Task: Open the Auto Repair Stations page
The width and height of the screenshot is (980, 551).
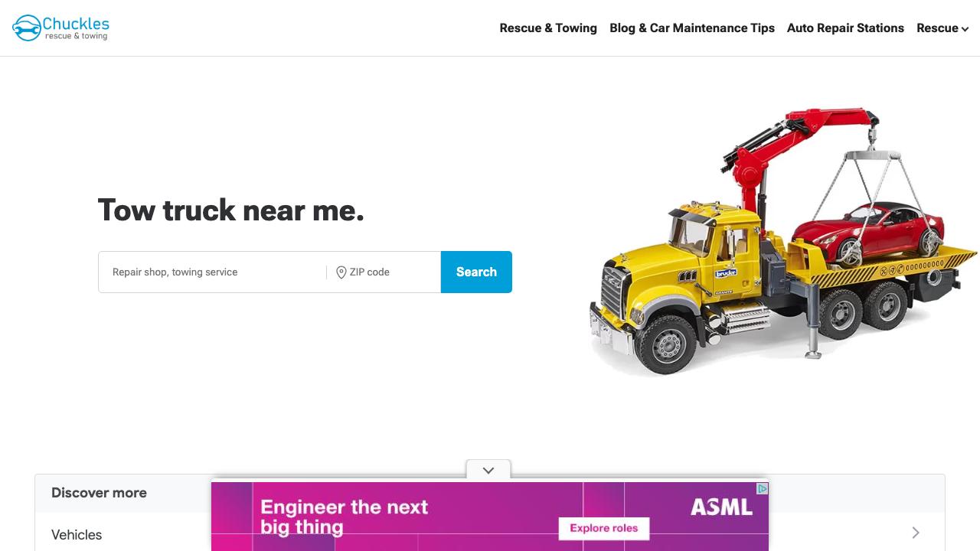Action: [x=845, y=28]
